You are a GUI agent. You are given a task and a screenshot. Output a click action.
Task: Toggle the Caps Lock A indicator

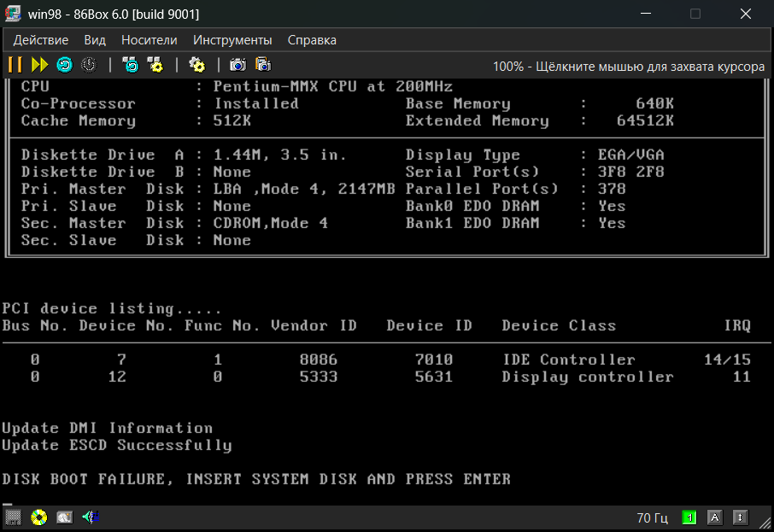tap(715, 517)
